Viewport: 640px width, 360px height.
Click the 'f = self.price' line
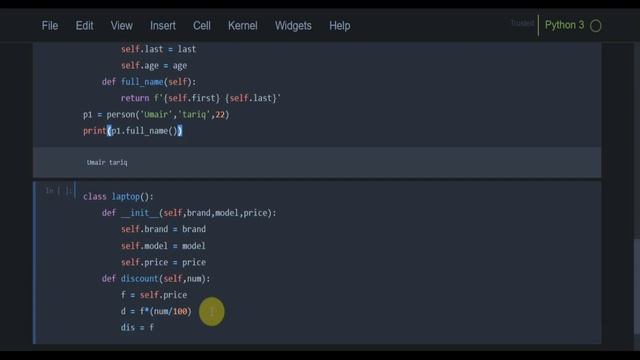click(x=154, y=295)
